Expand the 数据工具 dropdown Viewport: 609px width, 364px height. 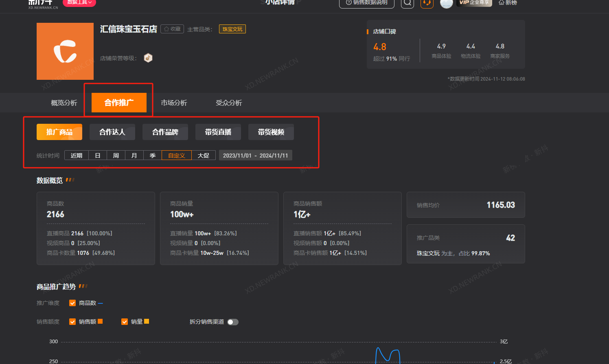point(79,2)
